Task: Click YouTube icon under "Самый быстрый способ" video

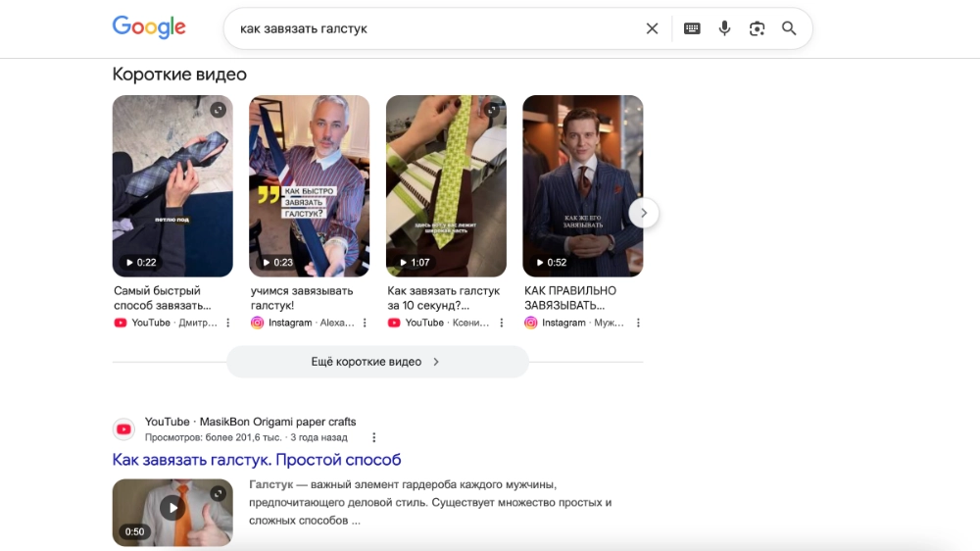Action: tap(120, 323)
